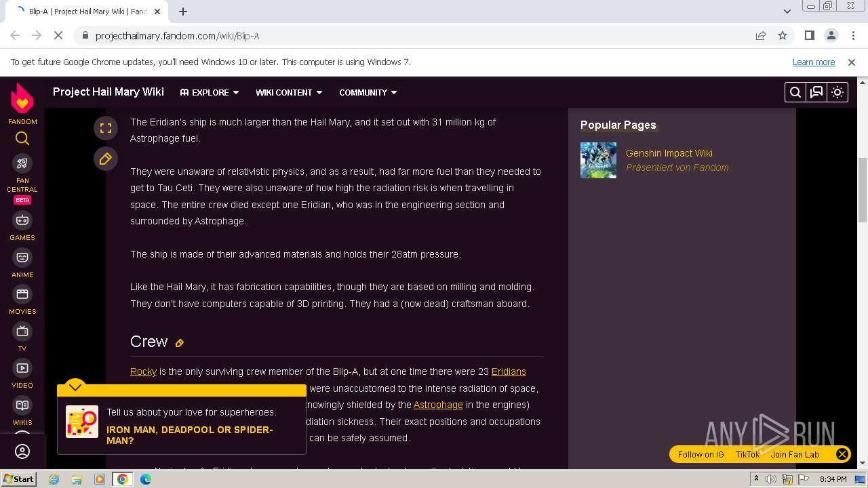Click the Join Fan Lab button

tap(795, 454)
